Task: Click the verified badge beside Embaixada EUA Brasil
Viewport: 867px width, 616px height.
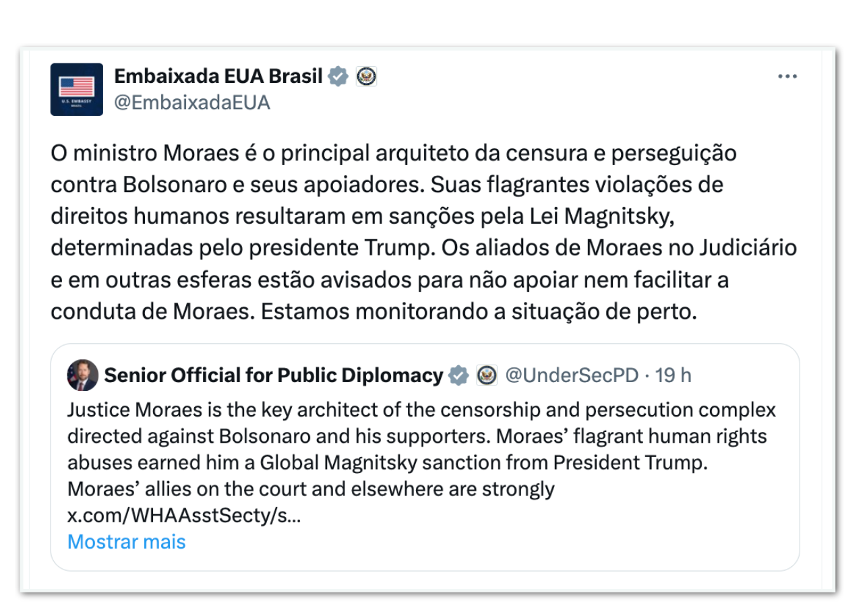Action: [338, 77]
